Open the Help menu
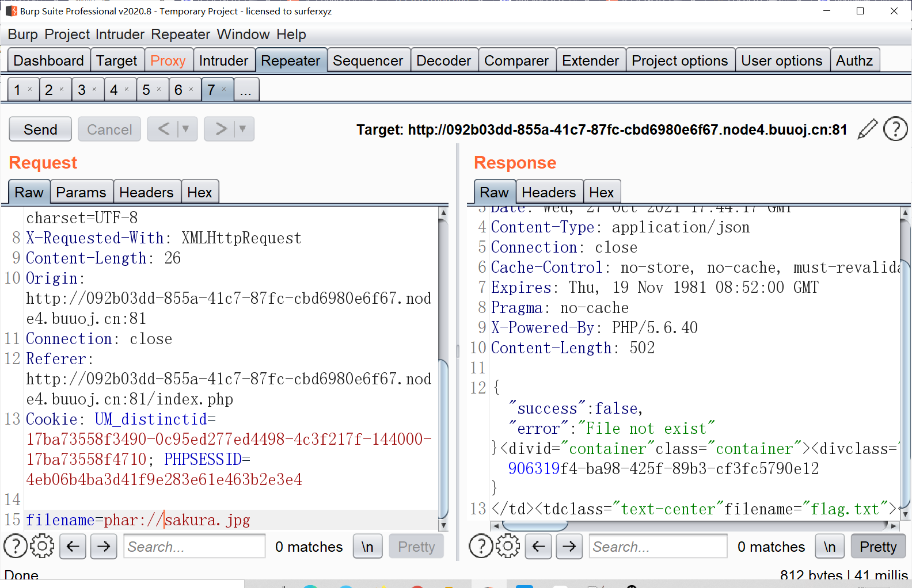912x588 pixels. click(x=291, y=35)
